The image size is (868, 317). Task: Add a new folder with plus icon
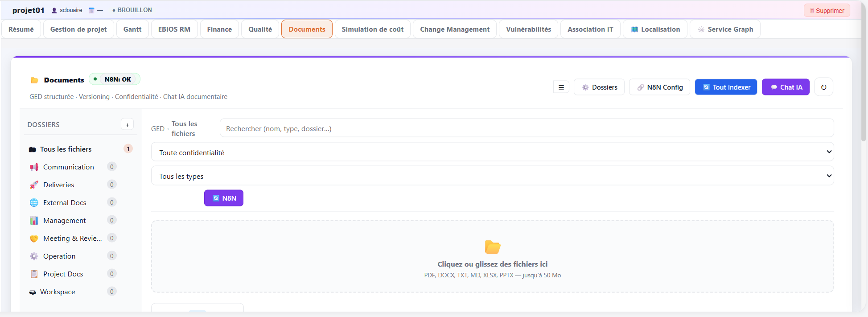[x=127, y=125]
